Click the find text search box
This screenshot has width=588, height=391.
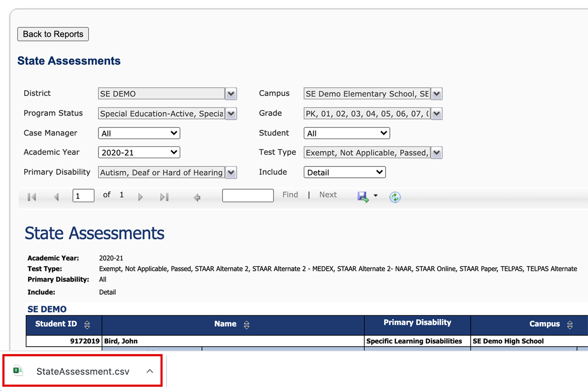248,195
